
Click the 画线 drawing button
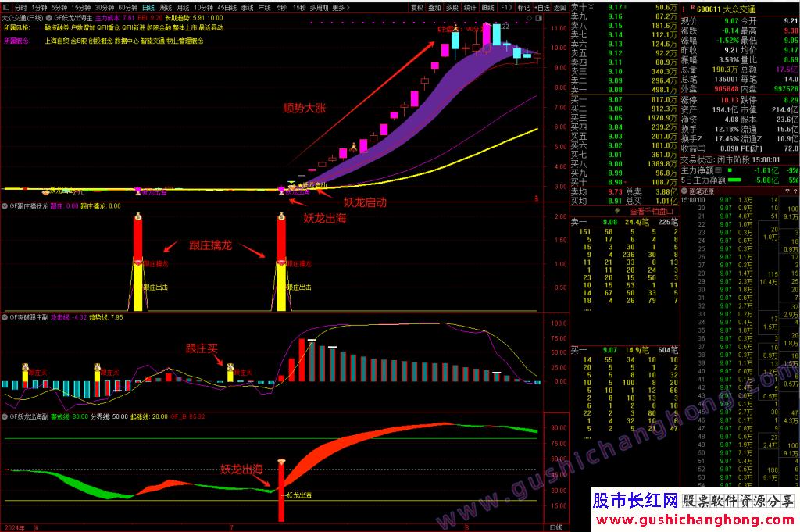487,8
